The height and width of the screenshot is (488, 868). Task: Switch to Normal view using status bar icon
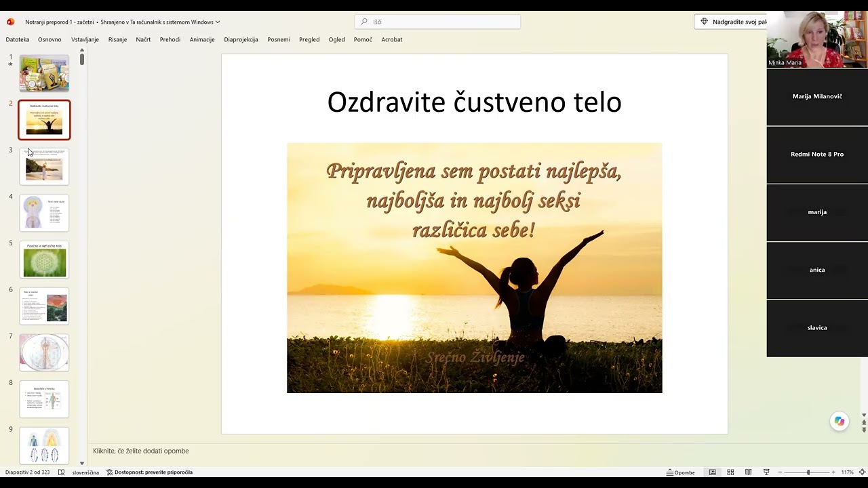pyautogui.click(x=712, y=472)
